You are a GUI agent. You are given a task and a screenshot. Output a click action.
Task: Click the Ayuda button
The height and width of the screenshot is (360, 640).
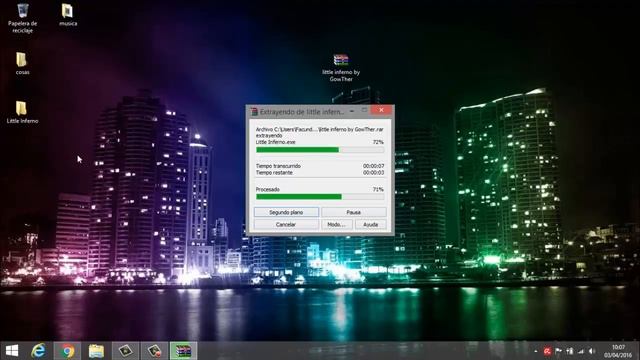(370, 224)
